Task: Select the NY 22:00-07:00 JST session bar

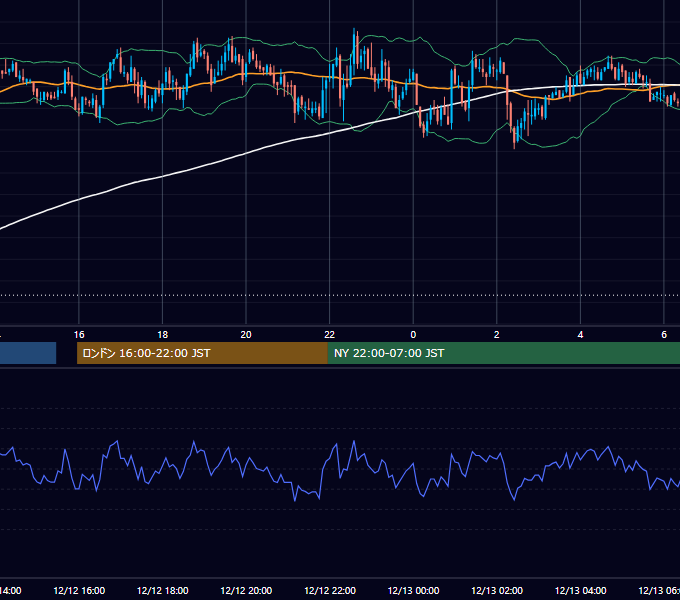Action: click(x=503, y=353)
